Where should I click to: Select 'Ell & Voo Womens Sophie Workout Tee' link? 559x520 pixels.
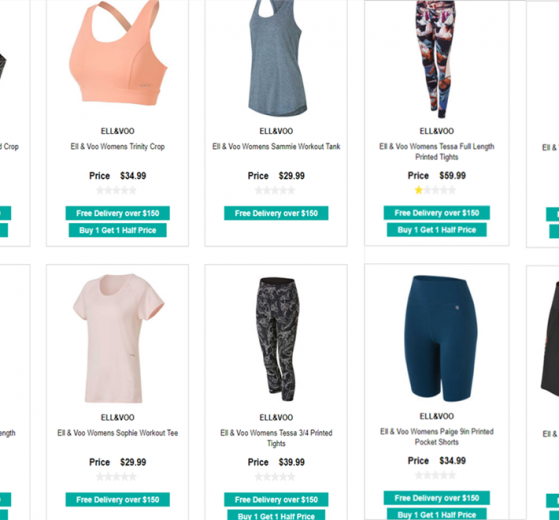(x=118, y=433)
